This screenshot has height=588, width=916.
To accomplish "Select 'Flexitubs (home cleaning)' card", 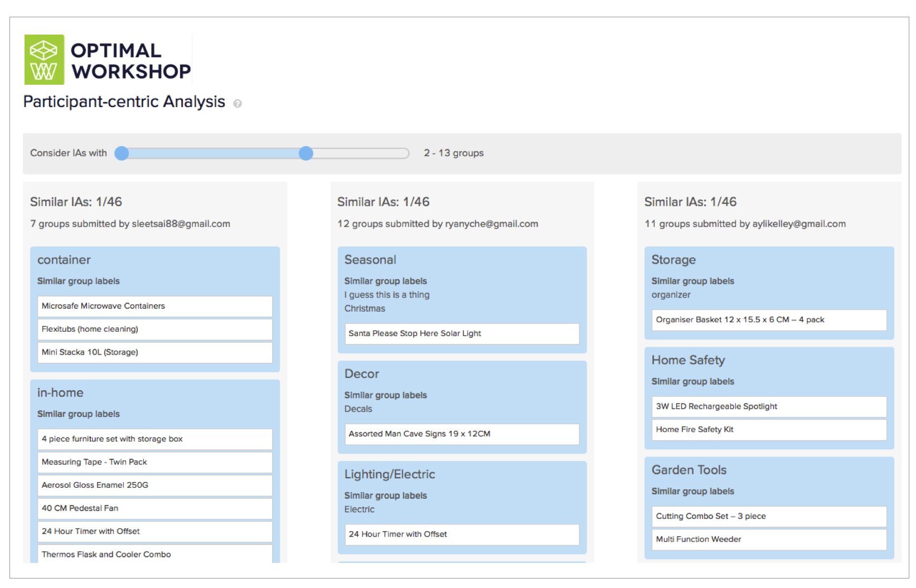I will pos(155,329).
